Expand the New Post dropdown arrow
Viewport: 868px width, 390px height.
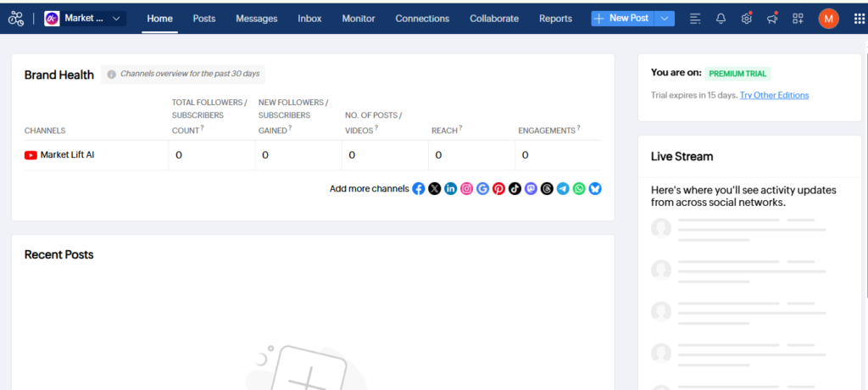click(x=665, y=19)
